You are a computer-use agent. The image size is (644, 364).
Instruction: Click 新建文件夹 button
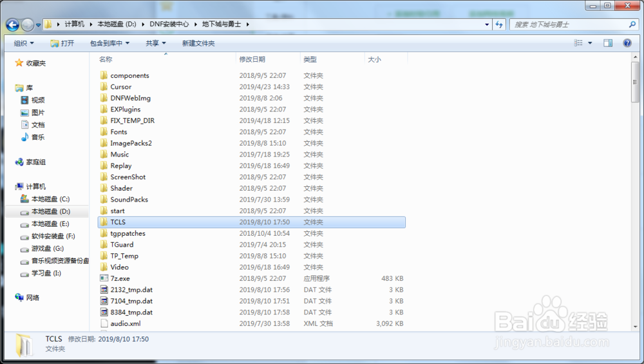[x=198, y=43]
